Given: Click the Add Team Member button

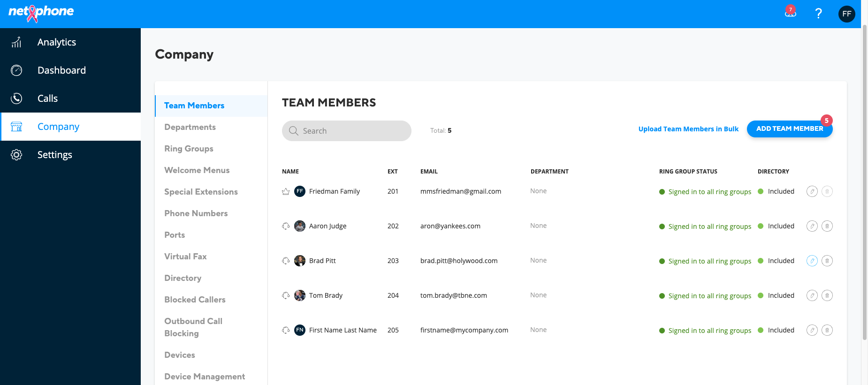Looking at the screenshot, I should point(790,128).
